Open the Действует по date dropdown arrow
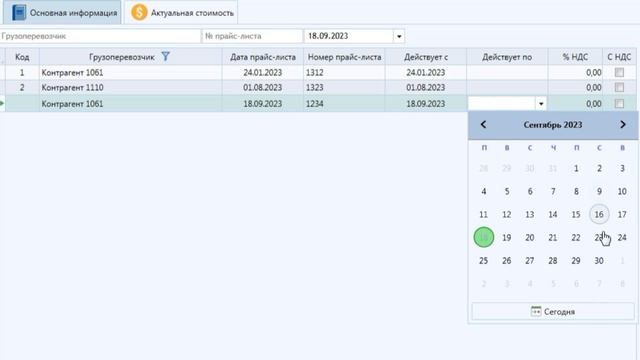Viewport: 640px width, 360px height. [541, 104]
